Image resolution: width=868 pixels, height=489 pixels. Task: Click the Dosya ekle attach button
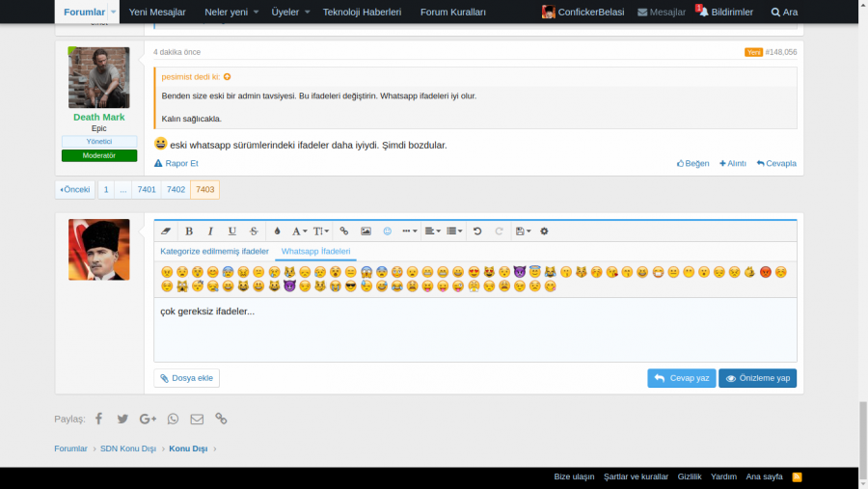[186, 378]
